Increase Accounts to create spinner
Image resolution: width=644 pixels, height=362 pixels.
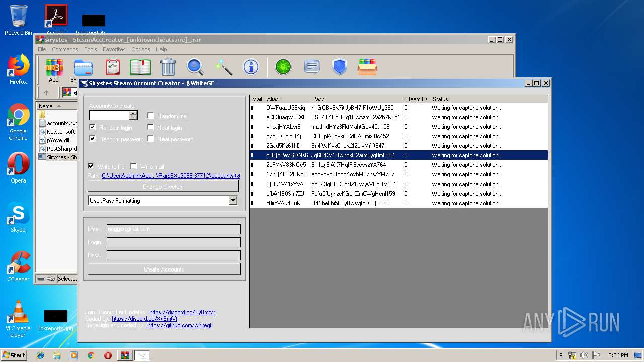point(133,113)
